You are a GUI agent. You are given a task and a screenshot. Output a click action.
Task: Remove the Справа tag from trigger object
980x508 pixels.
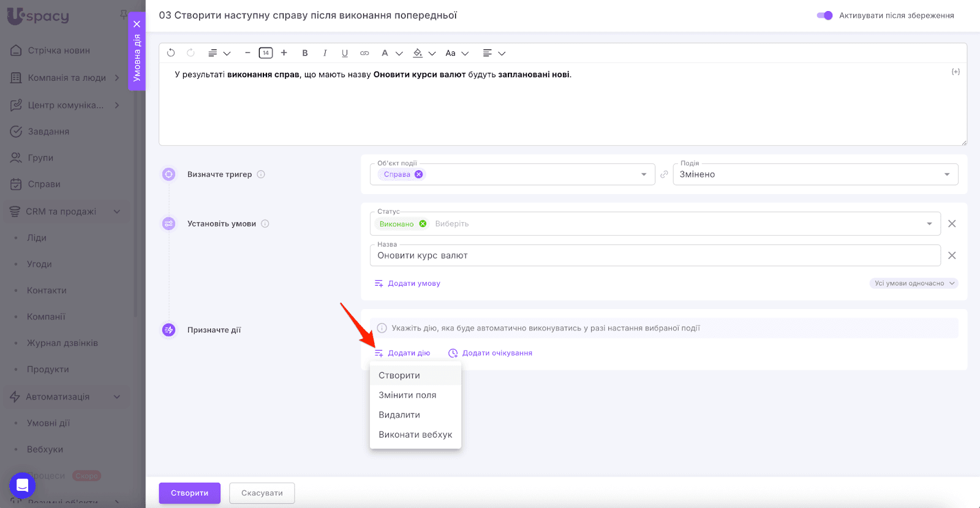[x=419, y=174]
